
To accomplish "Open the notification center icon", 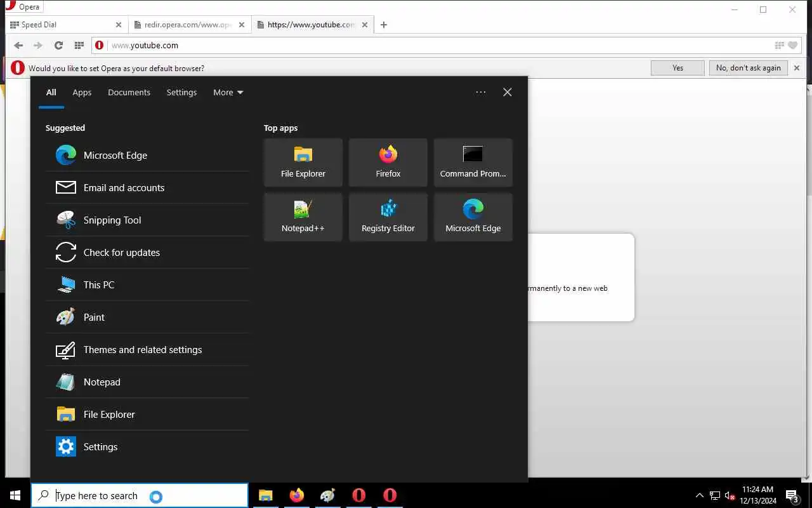I will click(x=792, y=496).
